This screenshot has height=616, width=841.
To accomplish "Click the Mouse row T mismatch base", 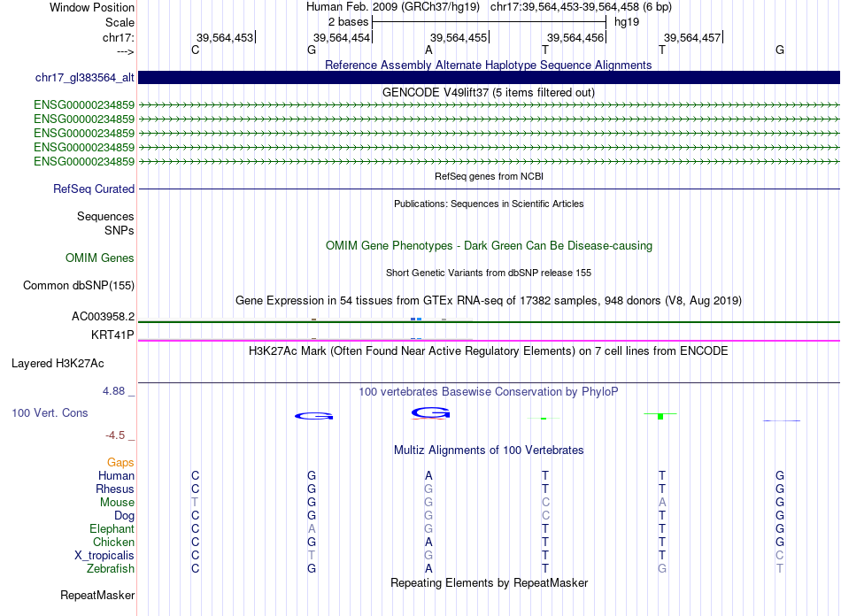I will pos(195,503).
